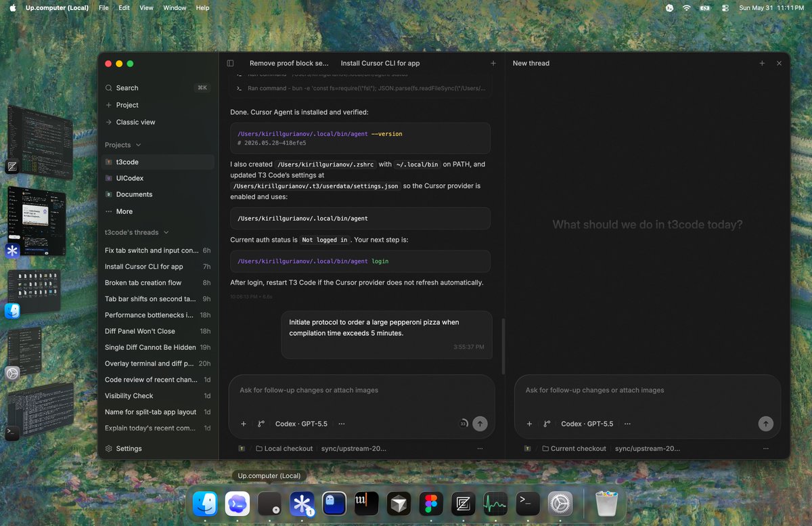Open Tab bar shifts on second tab thread
Viewport: 812px width, 526px height.
tap(157, 299)
